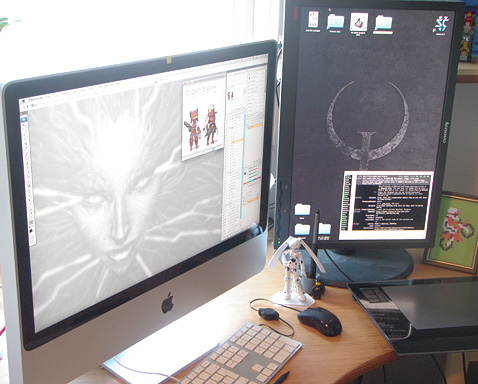
Task: Select the highlighted row in the upper right panel
Action: coord(255,126)
